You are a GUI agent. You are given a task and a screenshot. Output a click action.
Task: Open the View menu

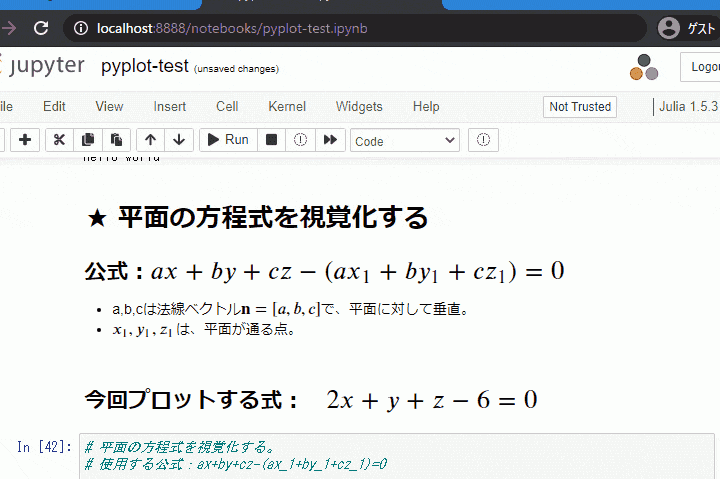point(109,107)
